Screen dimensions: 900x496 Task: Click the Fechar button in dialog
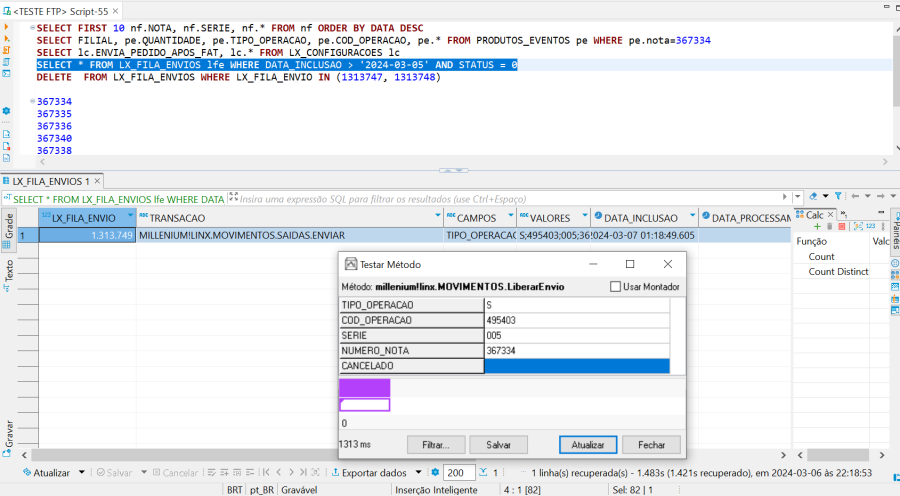pyautogui.click(x=651, y=445)
